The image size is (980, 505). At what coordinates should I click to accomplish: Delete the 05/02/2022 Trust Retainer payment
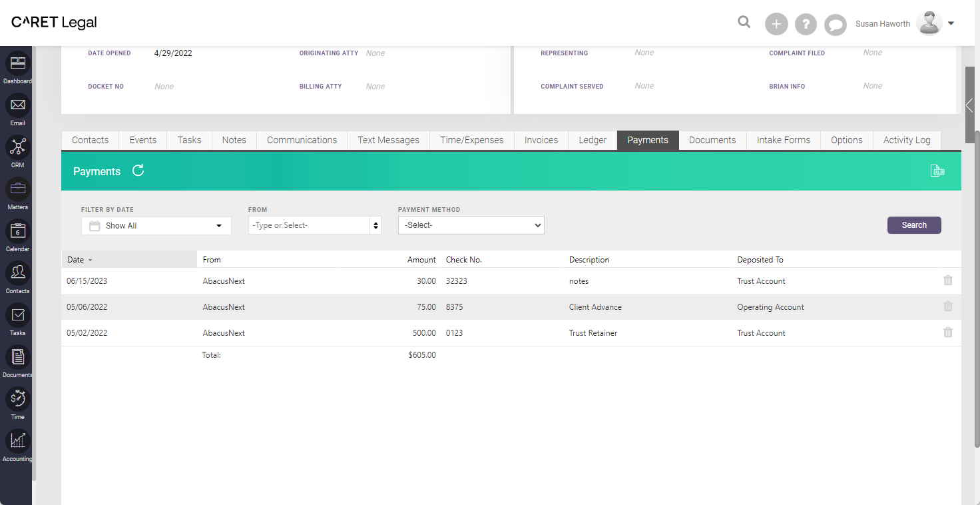click(948, 332)
